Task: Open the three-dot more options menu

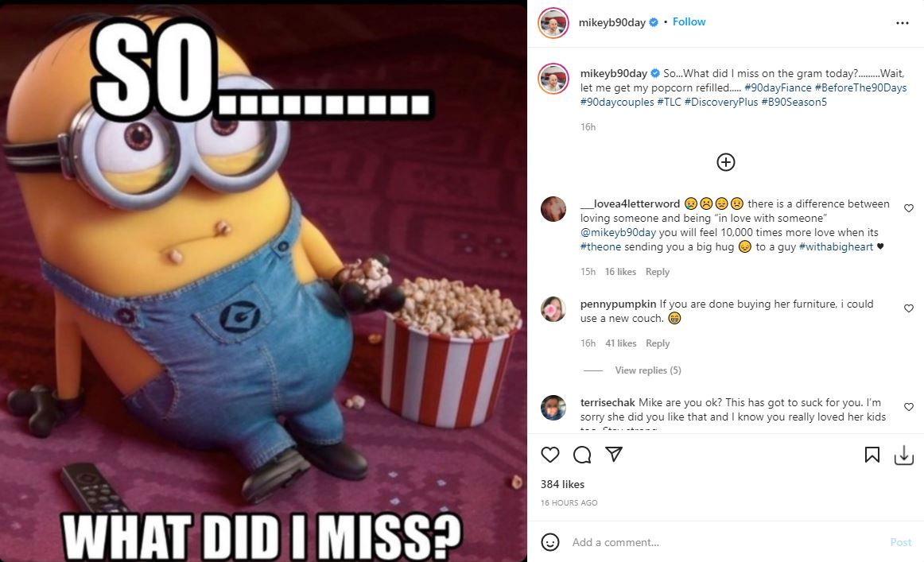Action: (903, 23)
